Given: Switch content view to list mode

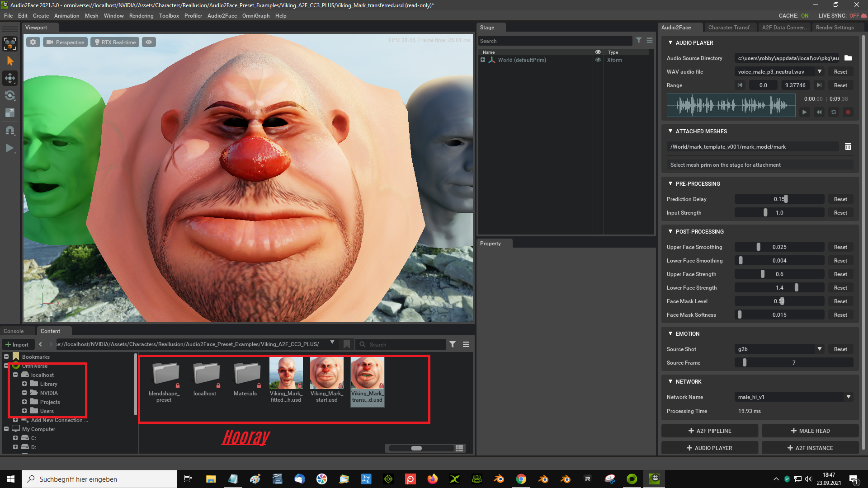Looking at the screenshot, I should (x=459, y=448).
